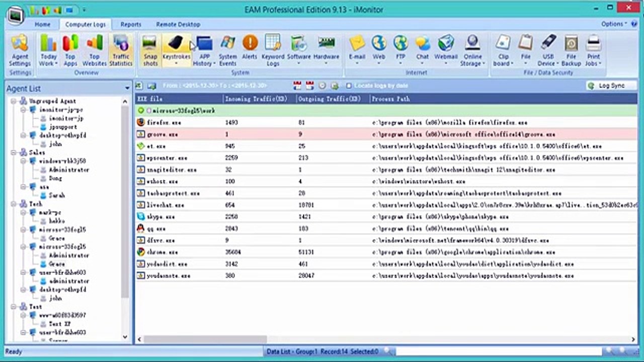Select the hakko user under mark-pc

(x=57, y=221)
